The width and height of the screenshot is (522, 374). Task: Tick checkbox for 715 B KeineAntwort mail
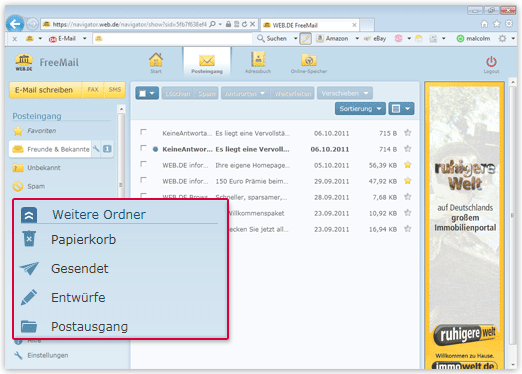point(143,132)
